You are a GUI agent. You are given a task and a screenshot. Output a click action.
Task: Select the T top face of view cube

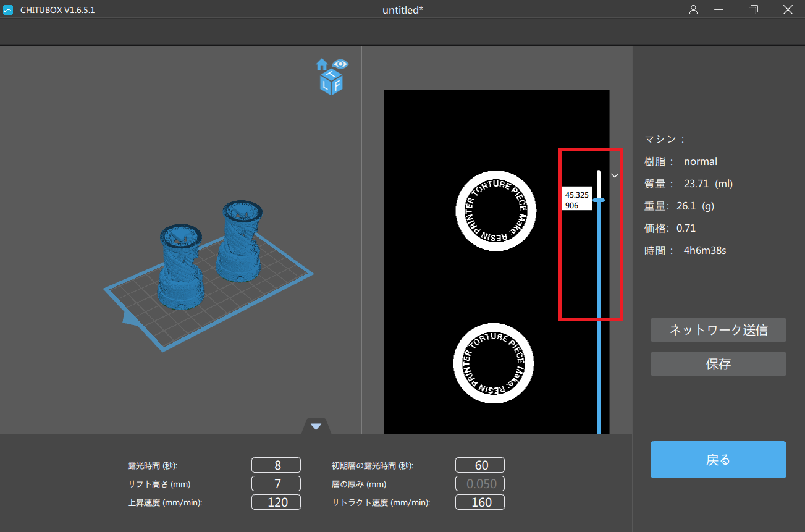(331, 75)
